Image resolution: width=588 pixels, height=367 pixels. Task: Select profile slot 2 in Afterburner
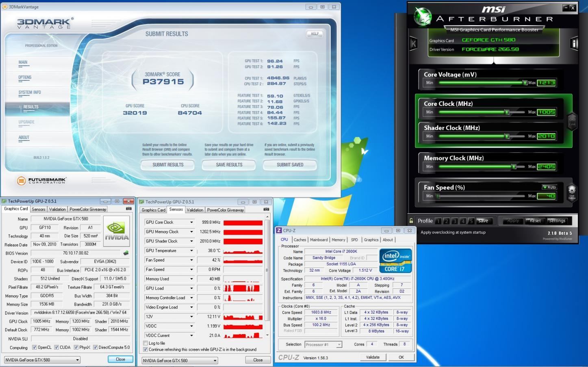pos(446,221)
